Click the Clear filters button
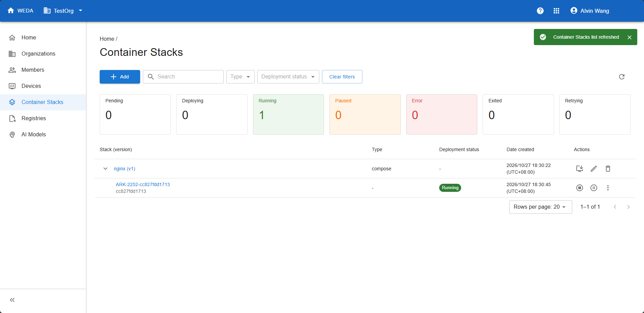Screen dimensions: 644x313 (x=342, y=77)
